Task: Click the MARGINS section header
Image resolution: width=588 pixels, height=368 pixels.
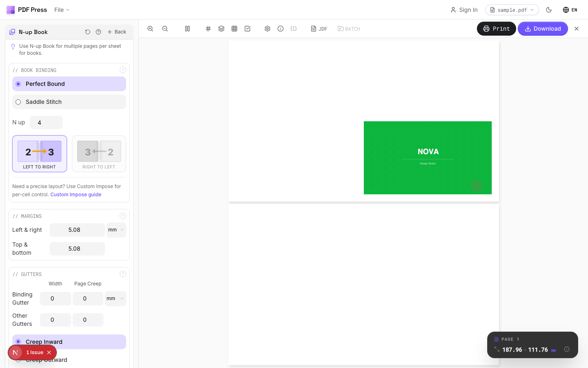Action: point(27,216)
